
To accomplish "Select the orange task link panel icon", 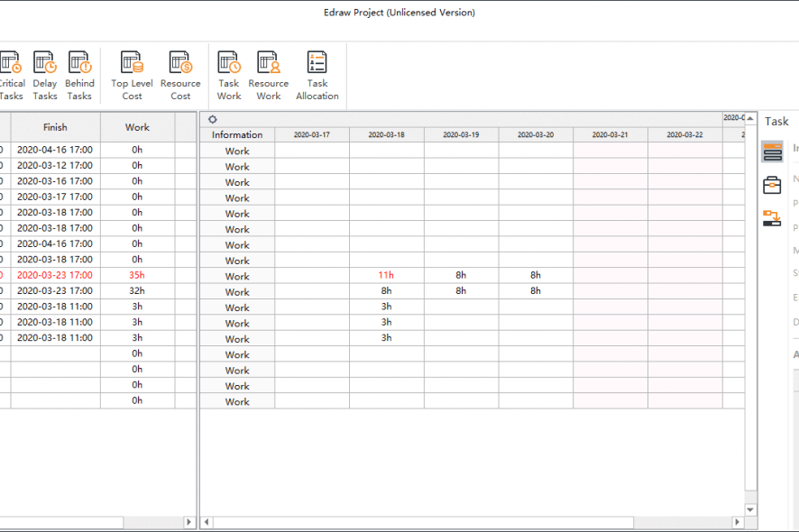I will [772, 218].
